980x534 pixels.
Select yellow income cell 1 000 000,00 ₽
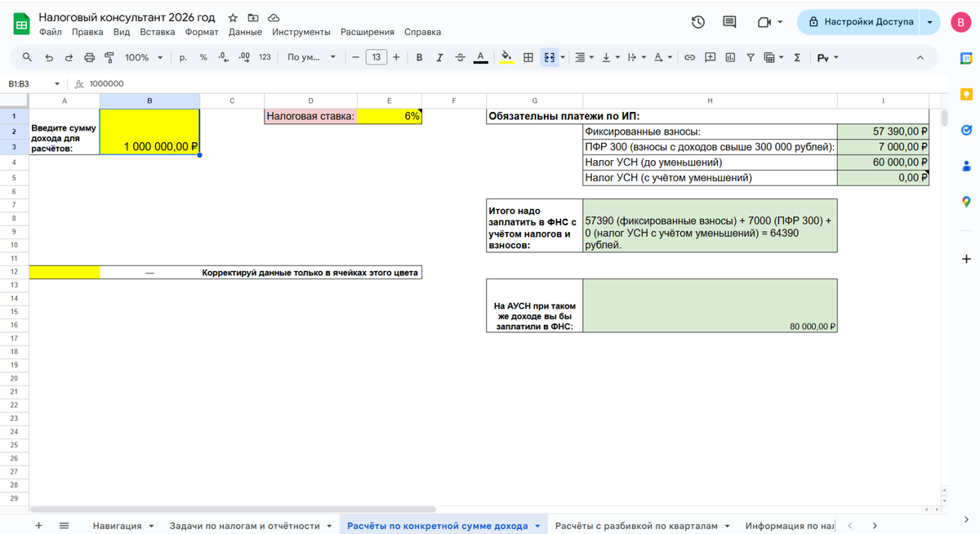coord(149,131)
